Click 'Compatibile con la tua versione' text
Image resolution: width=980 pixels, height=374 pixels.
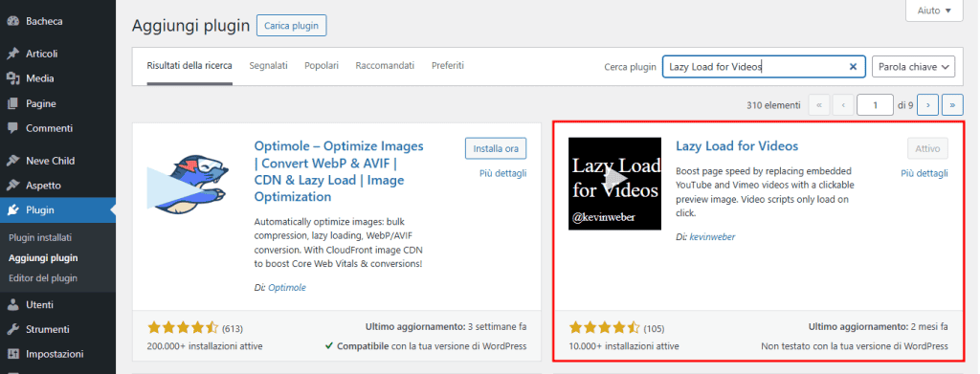432,346
